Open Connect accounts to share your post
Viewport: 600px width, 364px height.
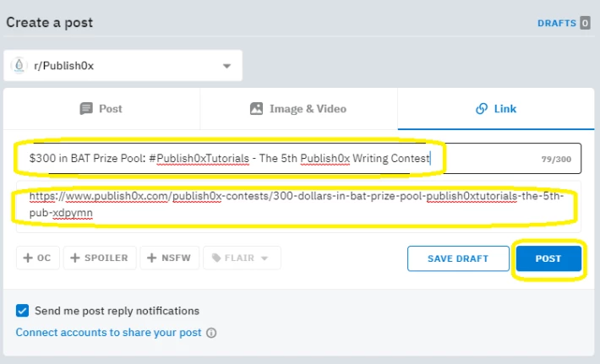tap(108, 332)
